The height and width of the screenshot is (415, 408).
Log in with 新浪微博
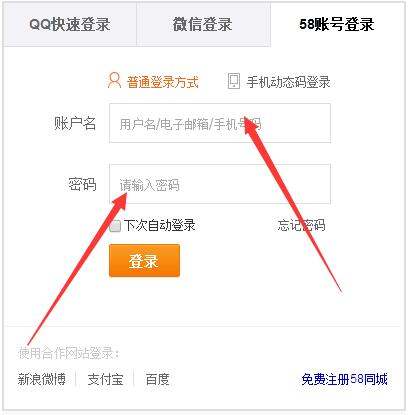pos(42,379)
